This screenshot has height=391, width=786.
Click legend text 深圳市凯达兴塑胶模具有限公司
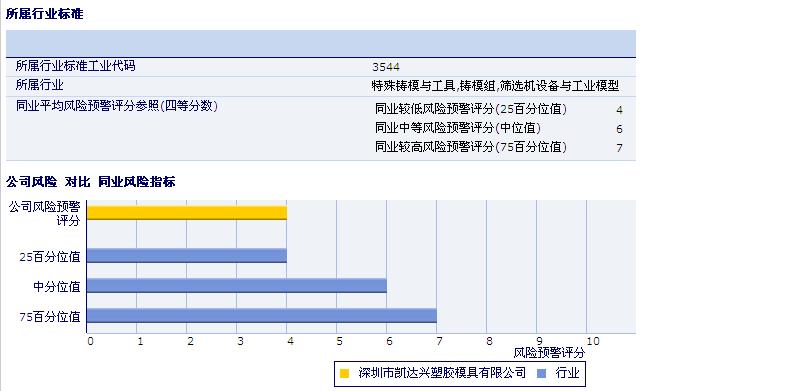(442, 373)
